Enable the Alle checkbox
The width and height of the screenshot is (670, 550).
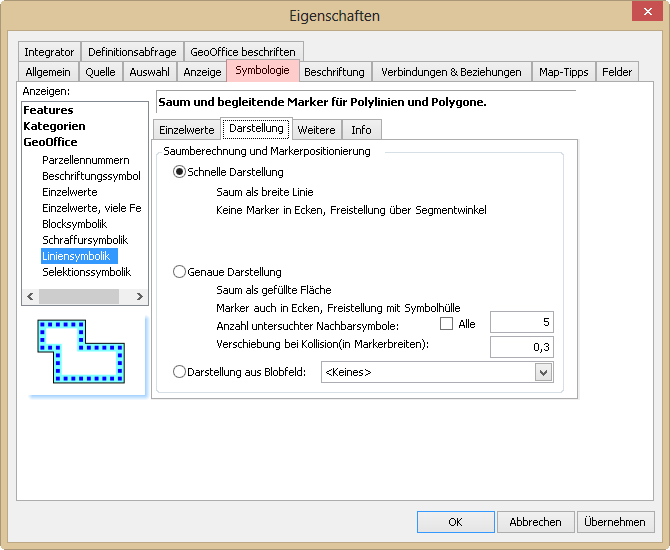447,323
